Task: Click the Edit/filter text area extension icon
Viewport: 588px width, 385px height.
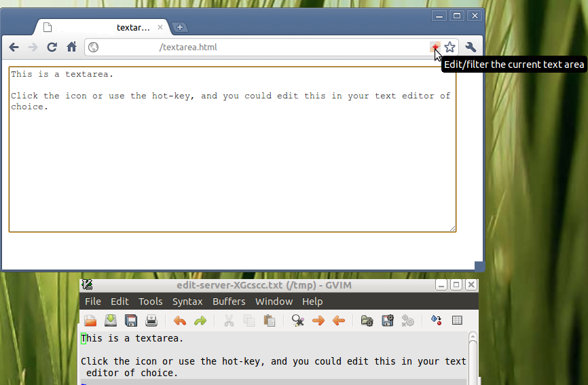Action: pos(435,48)
